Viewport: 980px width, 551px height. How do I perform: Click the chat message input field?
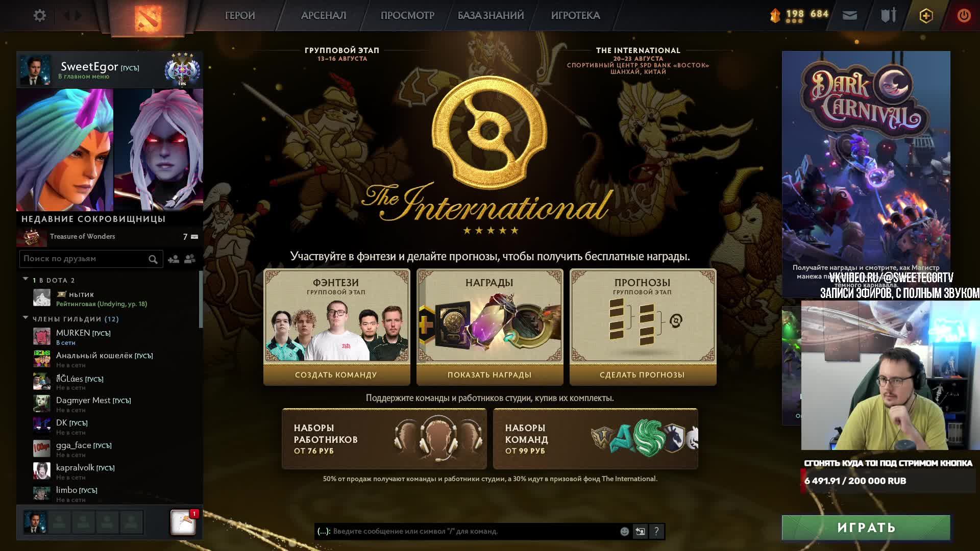click(475, 532)
